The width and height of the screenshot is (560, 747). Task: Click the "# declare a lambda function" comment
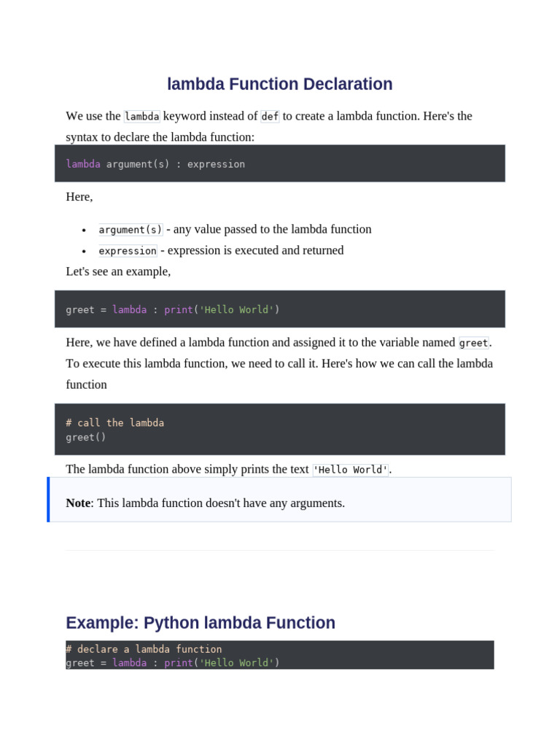pyautogui.click(x=144, y=649)
